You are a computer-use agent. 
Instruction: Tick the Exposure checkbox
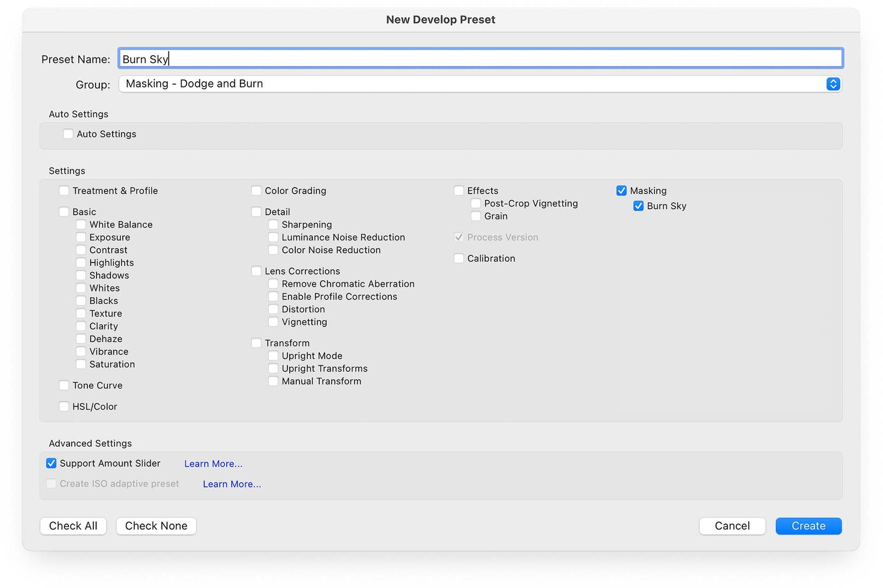(x=81, y=237)
